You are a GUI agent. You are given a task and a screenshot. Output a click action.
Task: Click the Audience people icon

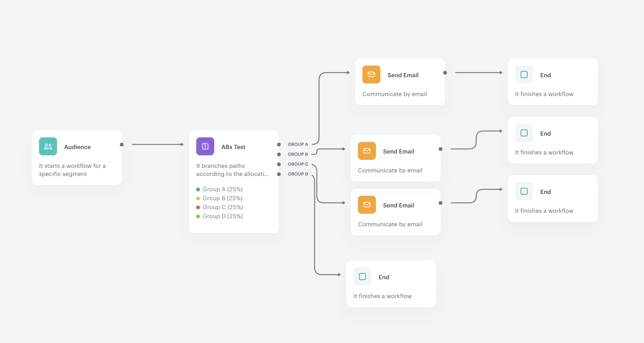[48, 146]
